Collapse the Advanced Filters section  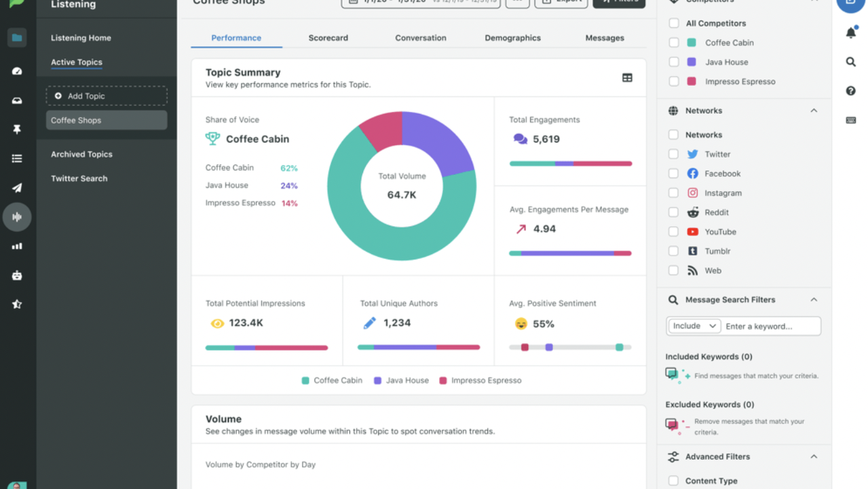tap(814, 457)
